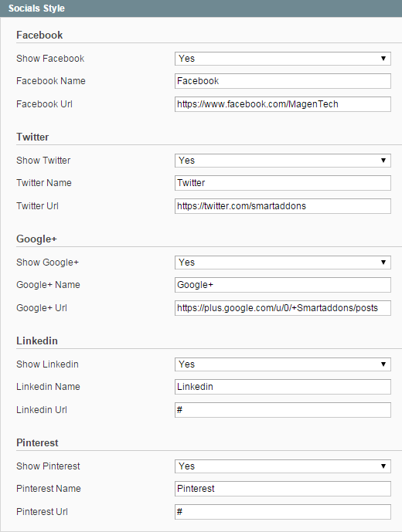Select the Pinterest Name text field

coord(283,489)
